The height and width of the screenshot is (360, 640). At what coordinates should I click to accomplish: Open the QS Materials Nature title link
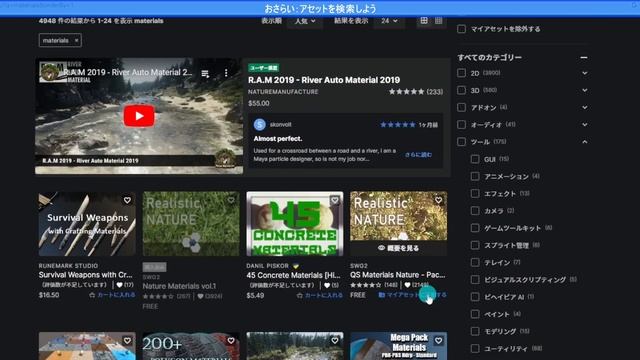click(x=398, y=275)
